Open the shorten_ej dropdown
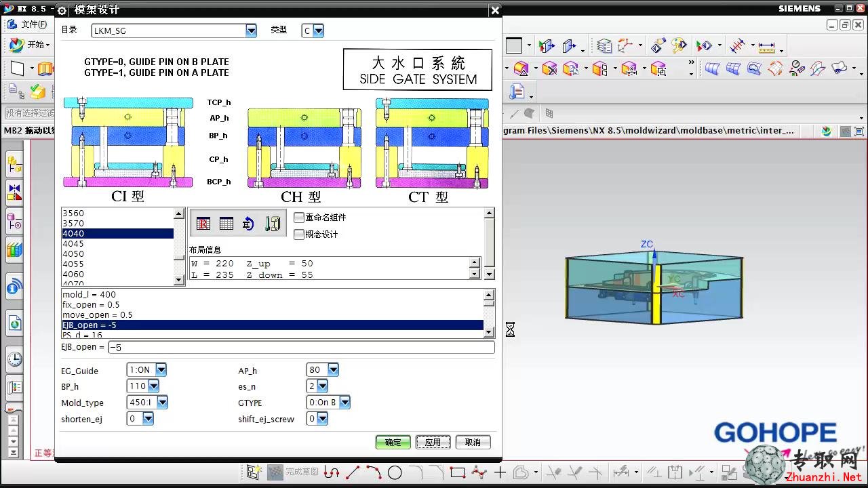This screenshot has height=488, width=868. [148, 419]
